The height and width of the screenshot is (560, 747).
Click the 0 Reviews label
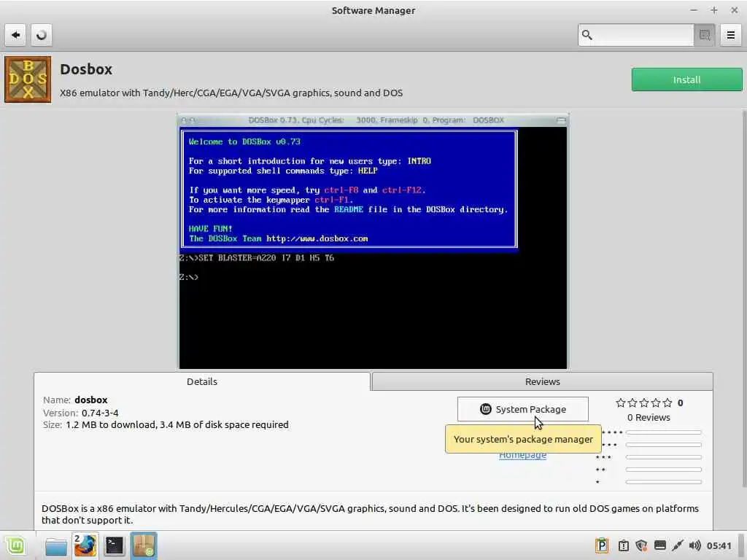[x=649, y=418]
